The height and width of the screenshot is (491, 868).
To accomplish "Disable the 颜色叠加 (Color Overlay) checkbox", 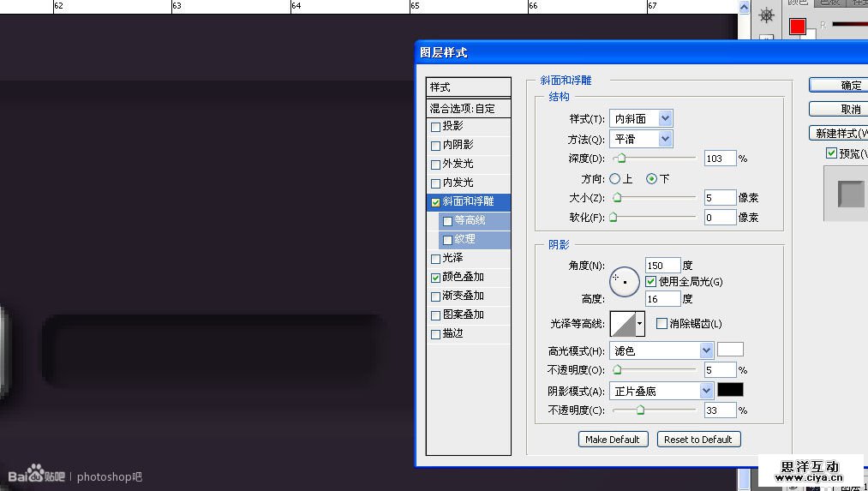I will 436,278.
